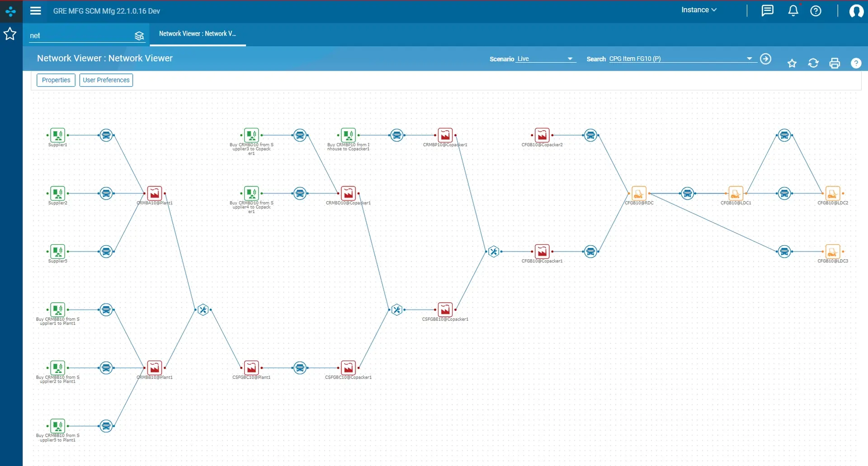The image size is (868, 466).
Task: Click 'GRE MFG SCM Mfg 22.1.0.16 Dev' title
Action: click(107, 11)
